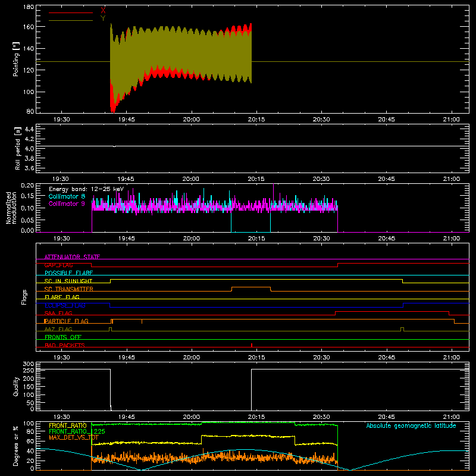
Task: Click the olive Y legend line sample
Action: (71, 20)
